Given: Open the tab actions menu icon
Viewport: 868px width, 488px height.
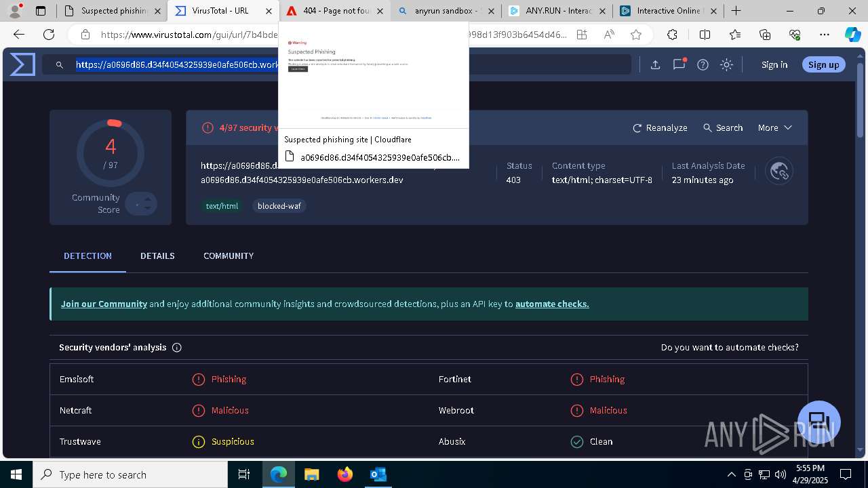Looking at the screenshot, I should pyautogui.click(x=41, y=11).
